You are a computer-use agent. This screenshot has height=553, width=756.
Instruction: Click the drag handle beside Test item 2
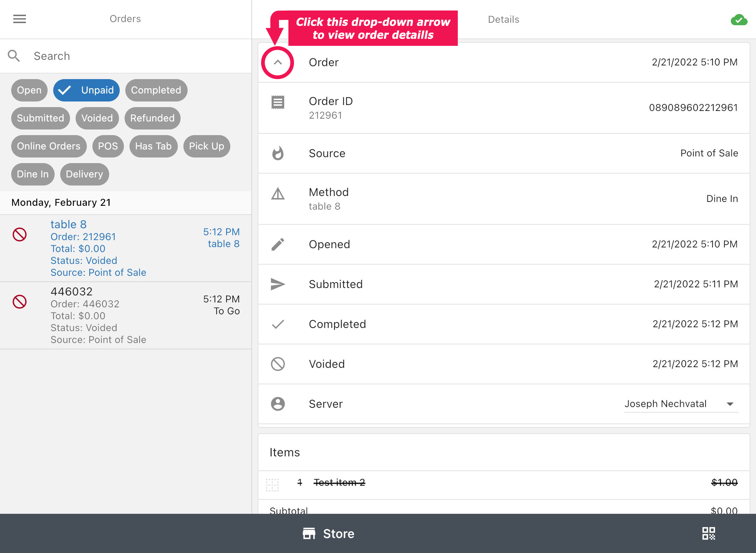(272, 484)
